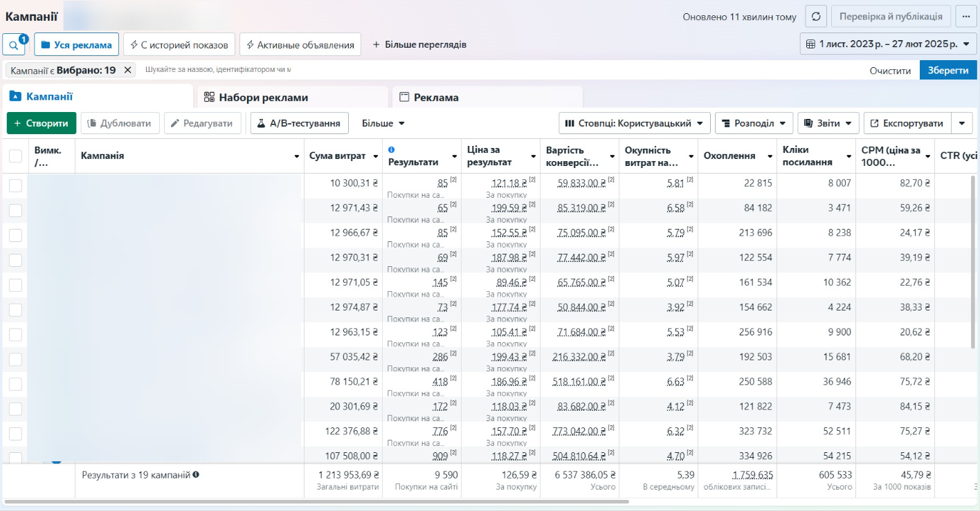Click the results value 909 in last row
980x511 pixels.
440,456
